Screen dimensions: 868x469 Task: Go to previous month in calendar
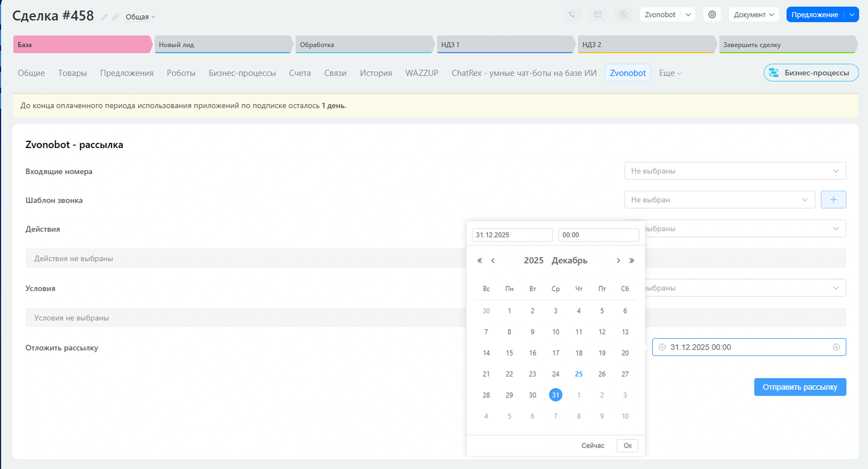coord(493,261)
